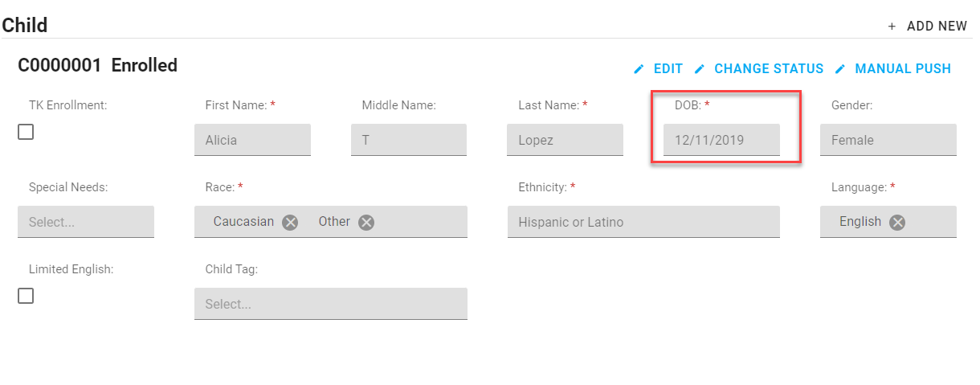Click the DOB date field
Viewport: 980px width, 385px height.
click(721, 140)
